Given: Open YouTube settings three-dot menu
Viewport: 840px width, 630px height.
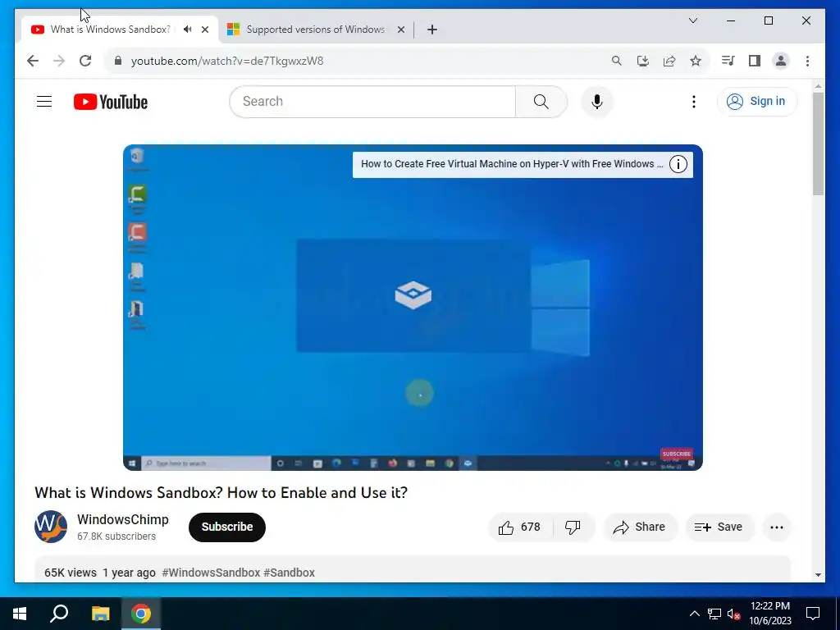Looking at the screenshot, I should click(694, 101).
